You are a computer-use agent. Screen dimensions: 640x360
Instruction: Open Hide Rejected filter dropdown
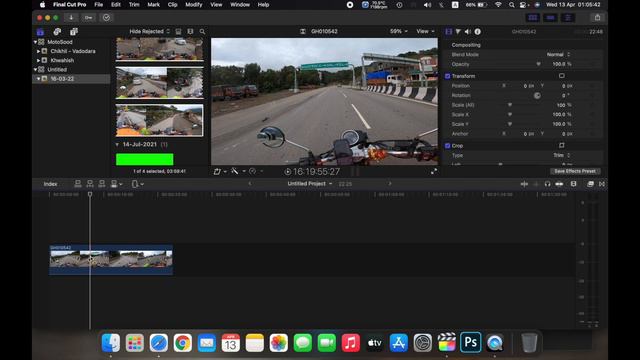coord(149,31)
